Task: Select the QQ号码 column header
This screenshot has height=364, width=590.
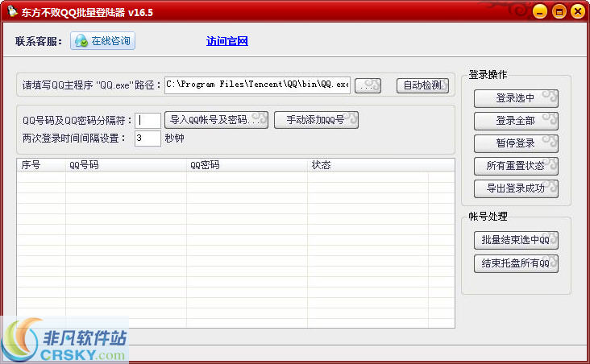Action: 126,165
